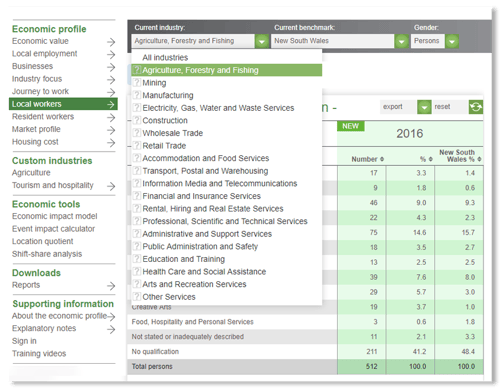The image size is (500, 388).
Task: Open Location quotient tool
Action: tap(42, 241)
